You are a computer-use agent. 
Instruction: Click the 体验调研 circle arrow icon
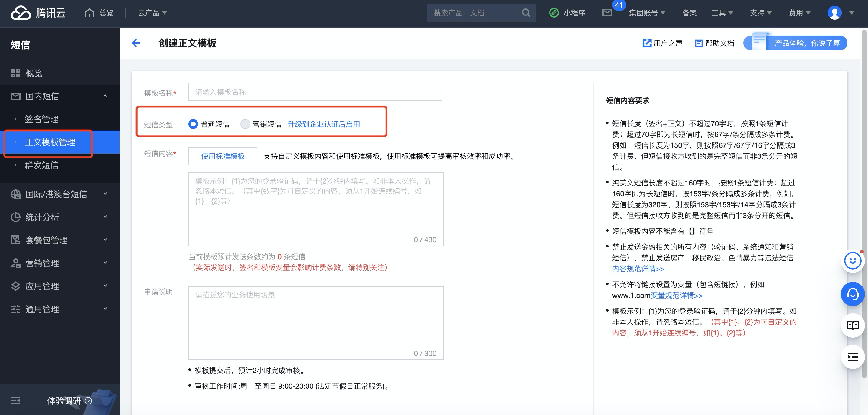[x=88, y=400]
